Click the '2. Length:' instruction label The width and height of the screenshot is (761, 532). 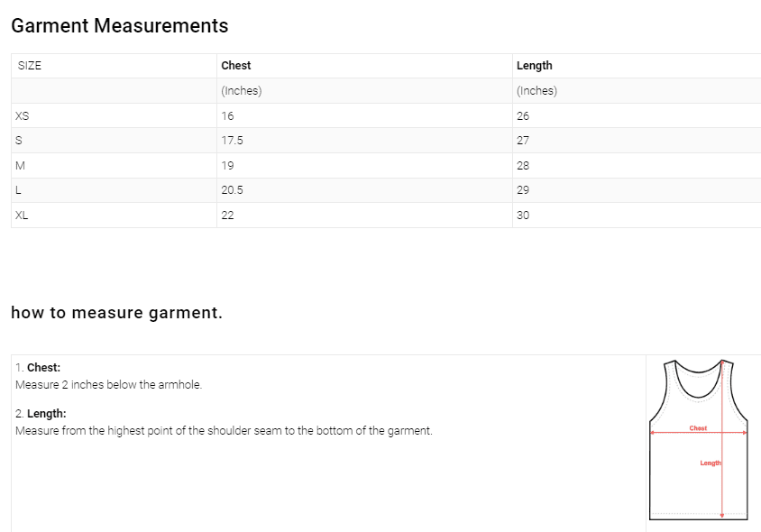click(41, 414)
